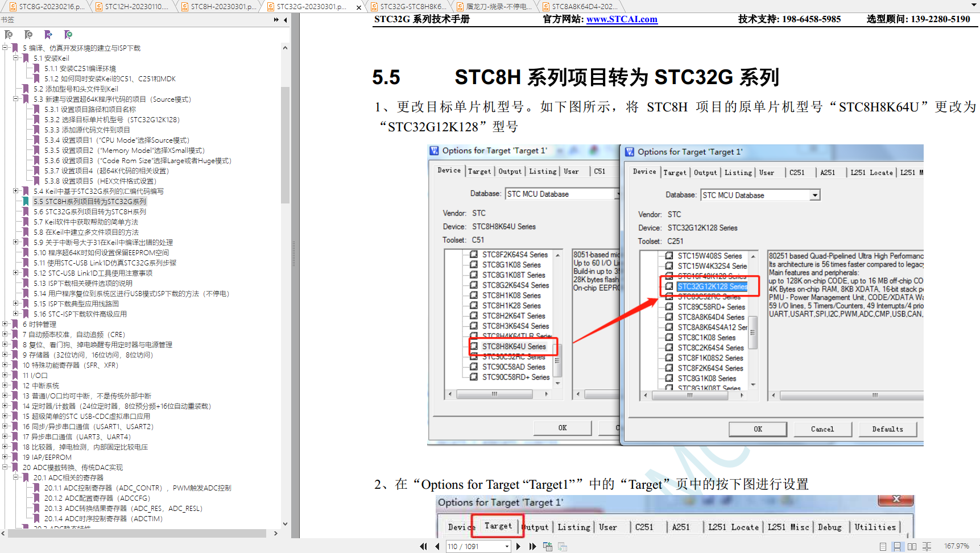Switch to continuous facing view mode
The height and width of the screenshot is (553, 980).
[x=927, y=547]
